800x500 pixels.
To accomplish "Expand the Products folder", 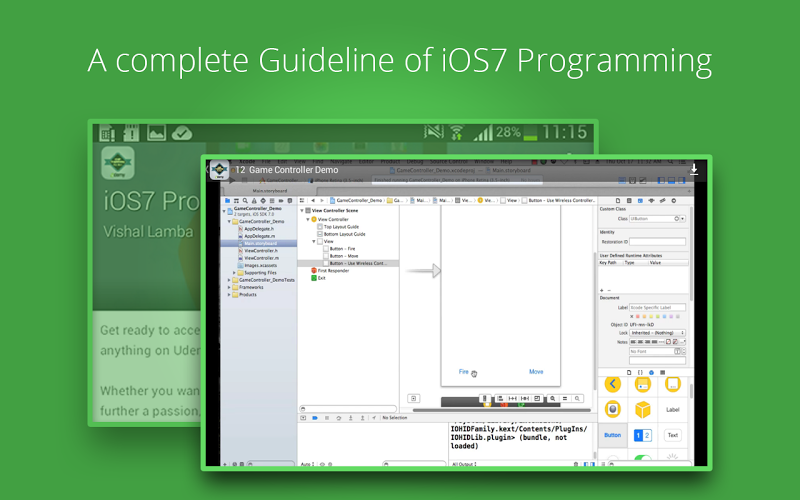I will coord(229,294).
